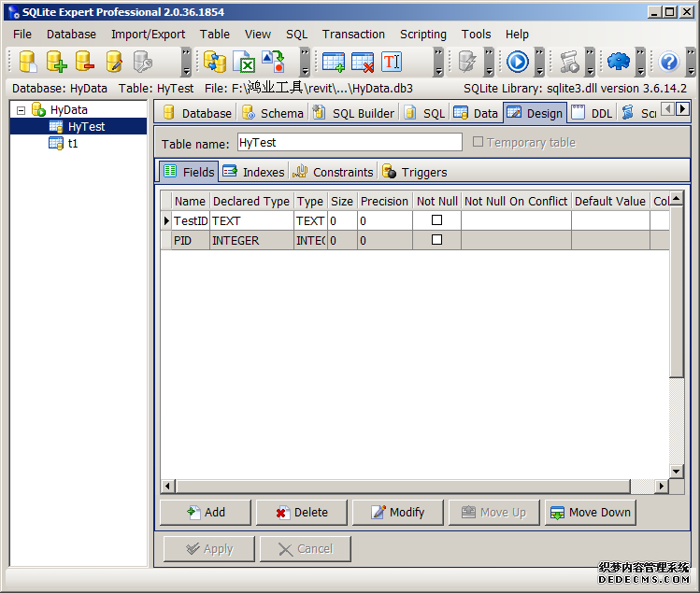The height and width of the screenshot is (593, 700).
Task: Toggle Not Null checkbox for TestID
Action: pos(436,220)
